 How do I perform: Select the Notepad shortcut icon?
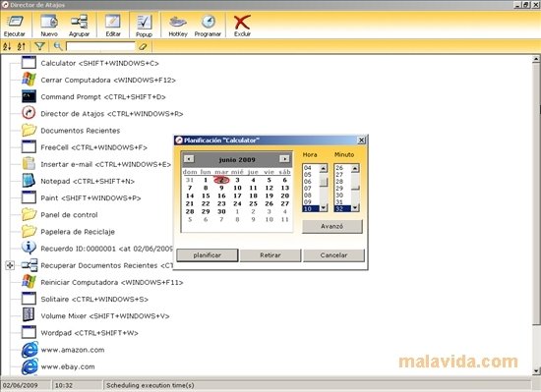click(x=29, y=181)
